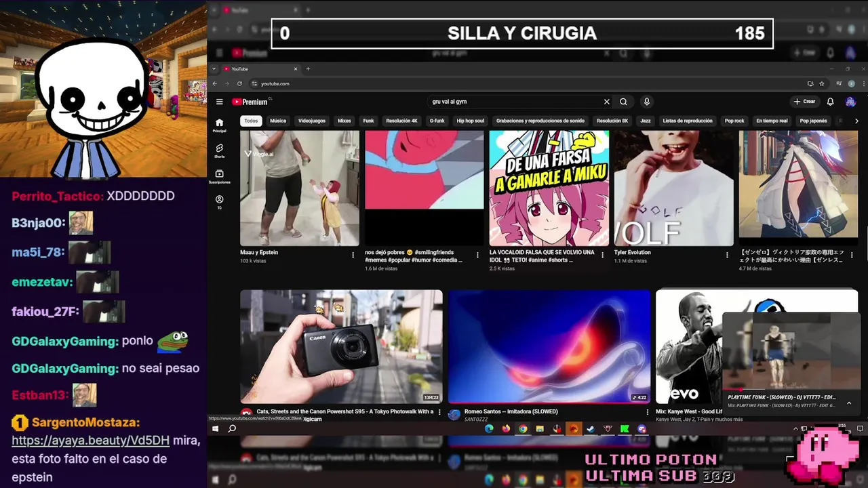Open Suscripciones in the sidebar
The width and height of the screenshot is (868, 488).
219,176
